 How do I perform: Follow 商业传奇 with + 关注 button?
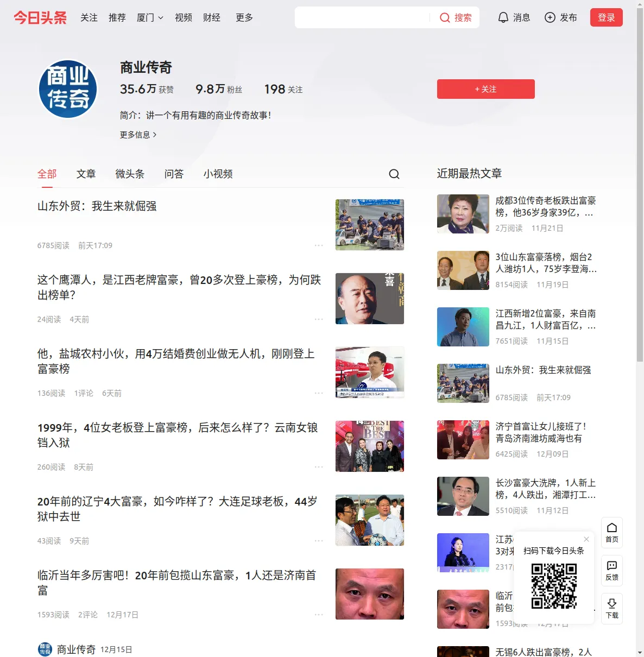tap(486, 89)
